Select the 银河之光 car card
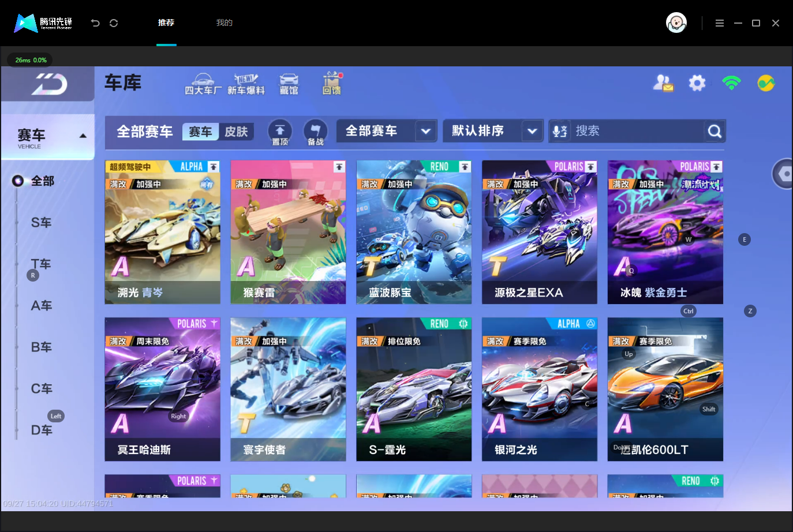Image resolution: width=793 pixels, height=532 pixels. (540, 389)
